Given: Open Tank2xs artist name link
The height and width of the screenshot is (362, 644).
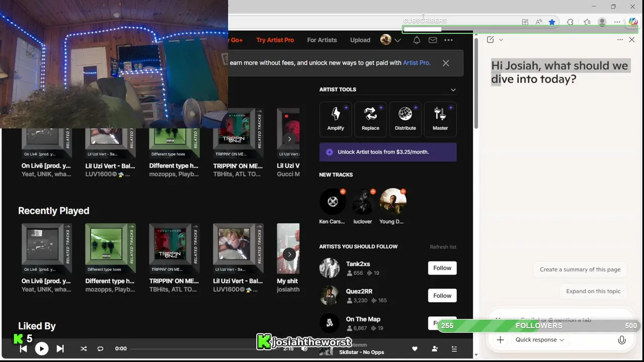Looking at the screenshot, I should [358, 264].
